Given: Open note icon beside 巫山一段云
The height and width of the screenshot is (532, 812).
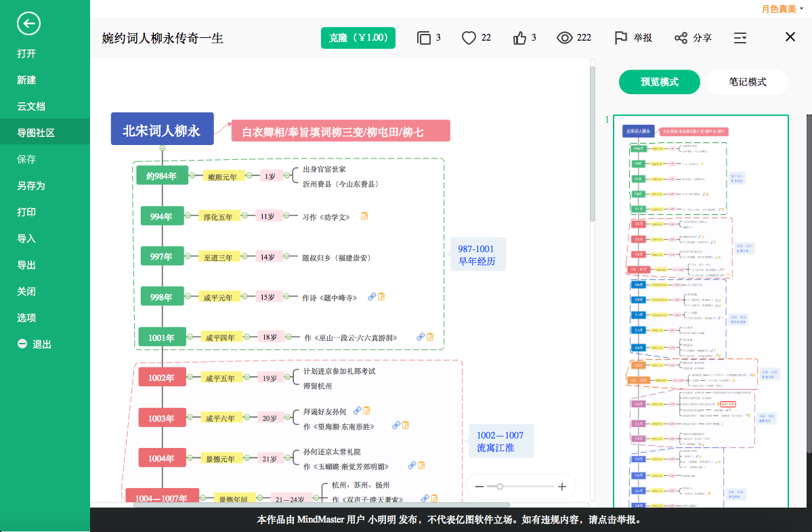Looking at the screenshot, I should point(430,337).
